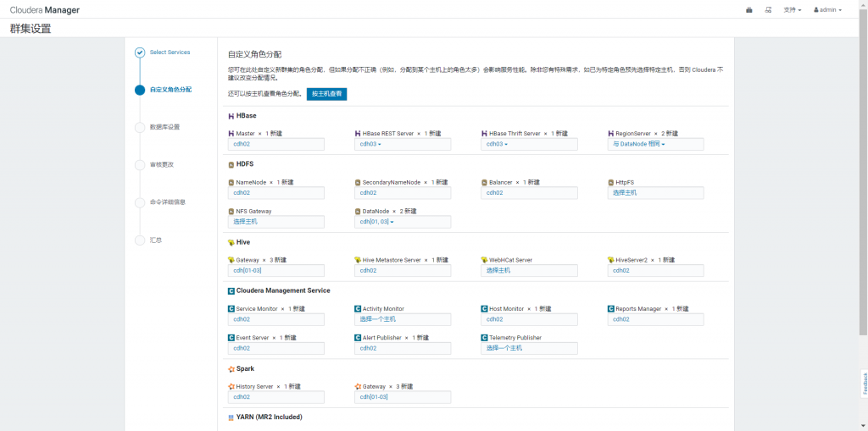Click the Hive Gateway role icon
Screen dimensions: 868x431
(231, 260)
